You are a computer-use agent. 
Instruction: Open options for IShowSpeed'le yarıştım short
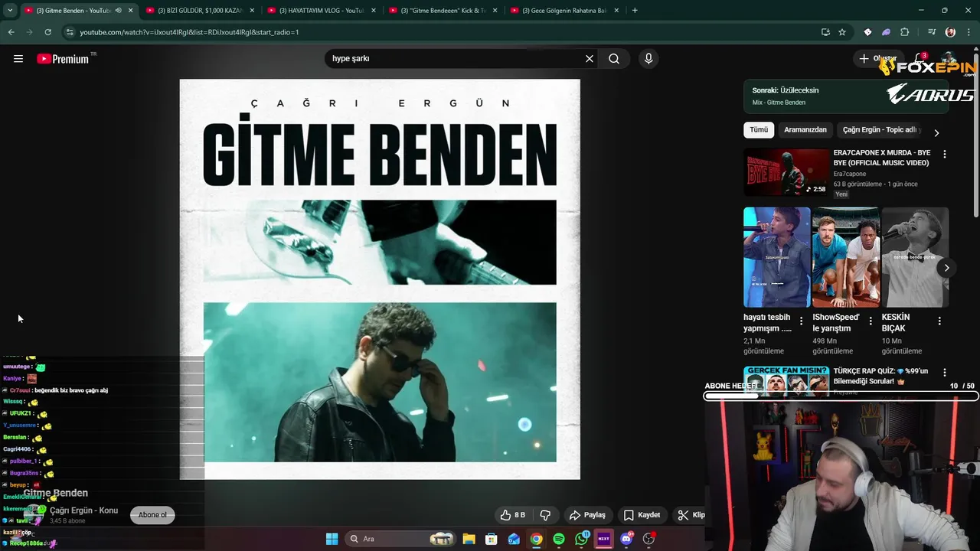click(870, 321)
